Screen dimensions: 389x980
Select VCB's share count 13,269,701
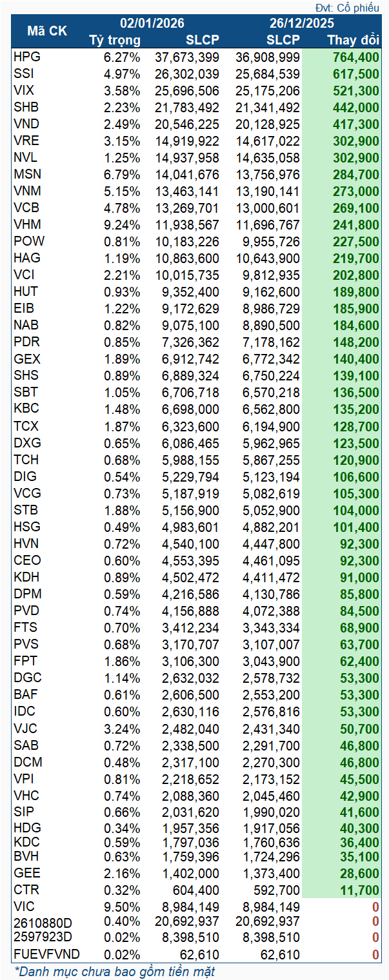(x=187, y=208)
